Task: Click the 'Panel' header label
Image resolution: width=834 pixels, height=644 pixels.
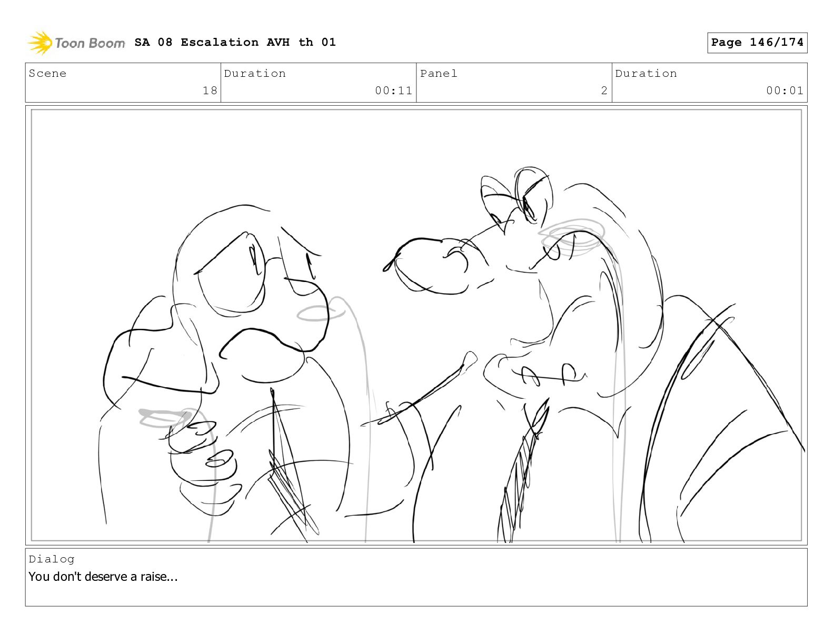Action: coord(439,73)
